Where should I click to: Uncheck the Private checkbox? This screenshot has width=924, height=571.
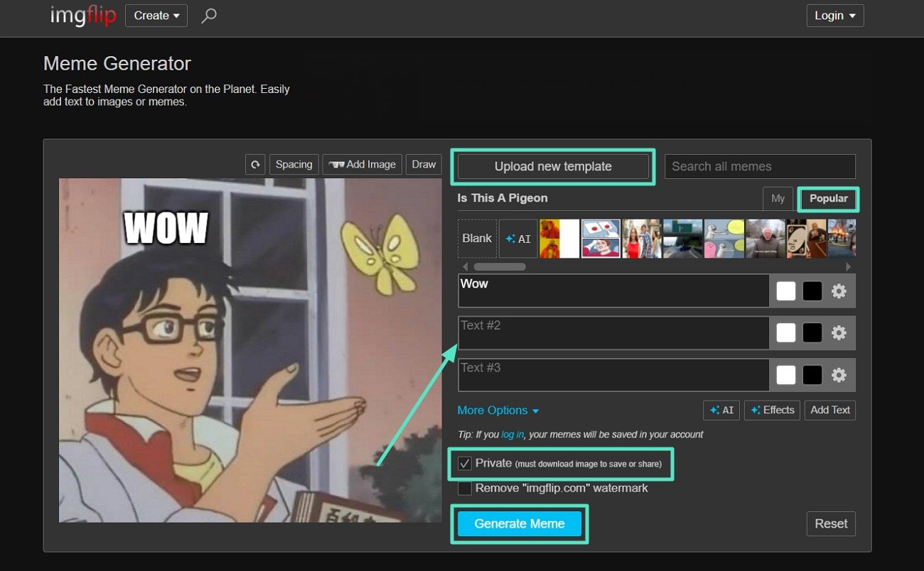point(465,464)
